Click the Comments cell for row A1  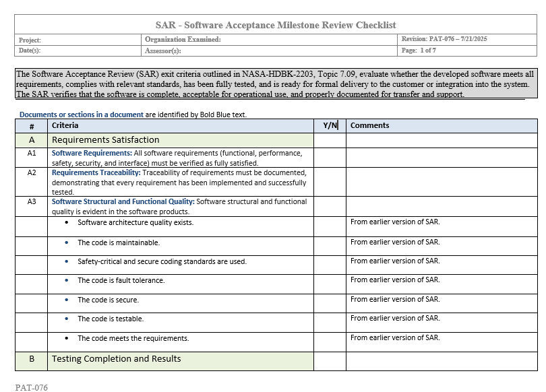(x=442, y=158)
